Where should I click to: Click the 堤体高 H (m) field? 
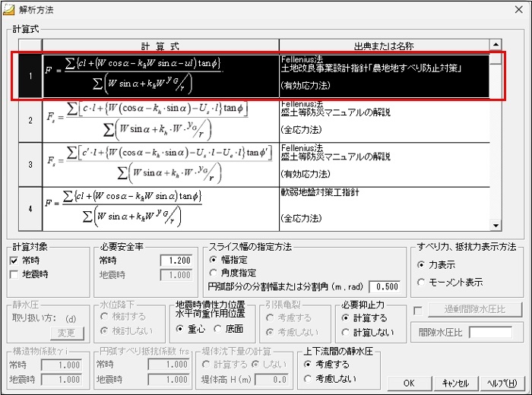tap(271, 380)
